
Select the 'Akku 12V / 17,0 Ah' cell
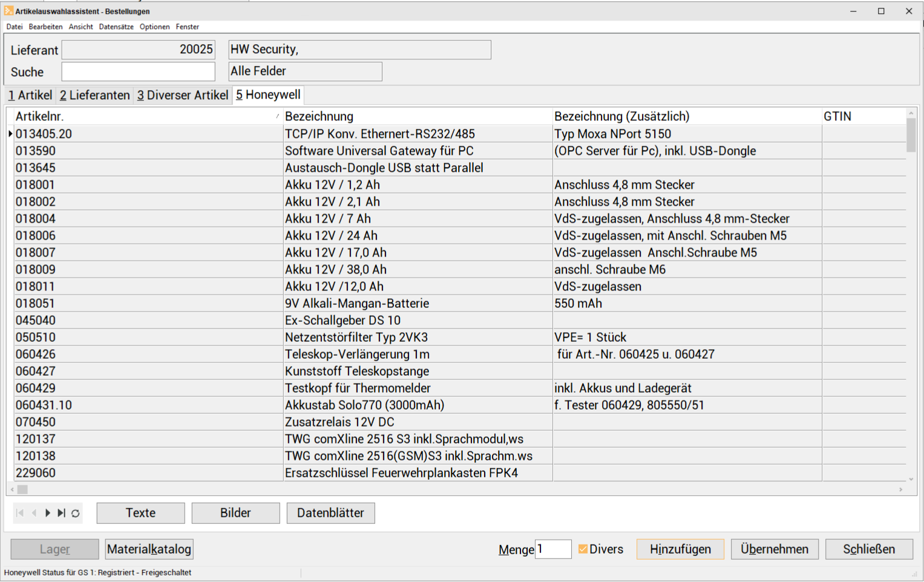418,252
